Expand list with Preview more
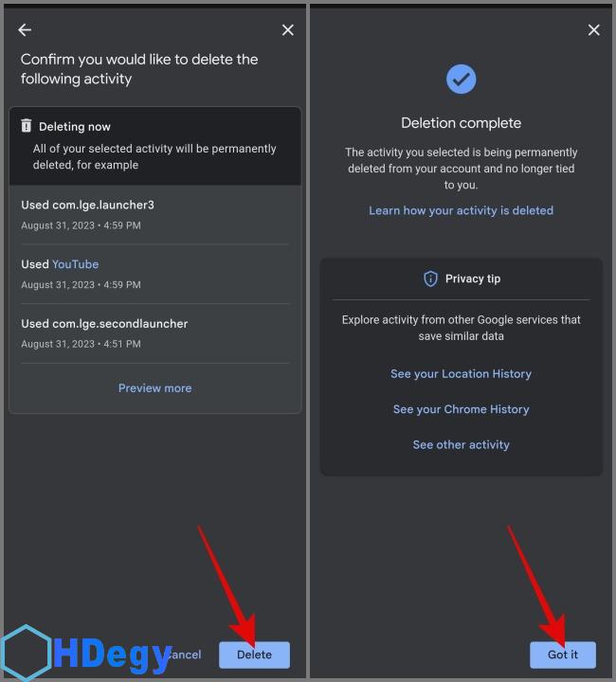 point(154,388)
